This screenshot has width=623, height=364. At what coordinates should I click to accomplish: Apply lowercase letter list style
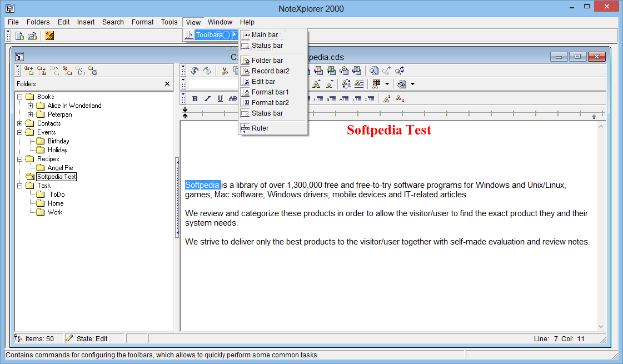point(331,98)
